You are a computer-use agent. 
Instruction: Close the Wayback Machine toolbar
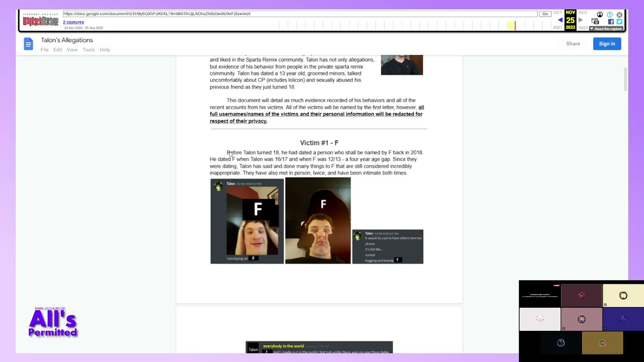[619, 15]
